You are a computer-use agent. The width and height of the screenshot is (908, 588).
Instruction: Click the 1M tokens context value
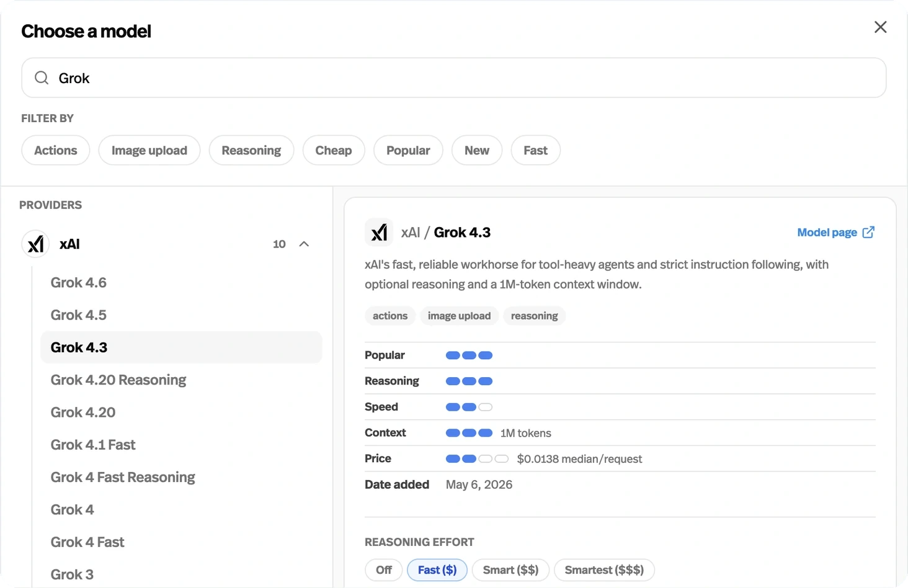click(526, 433)
